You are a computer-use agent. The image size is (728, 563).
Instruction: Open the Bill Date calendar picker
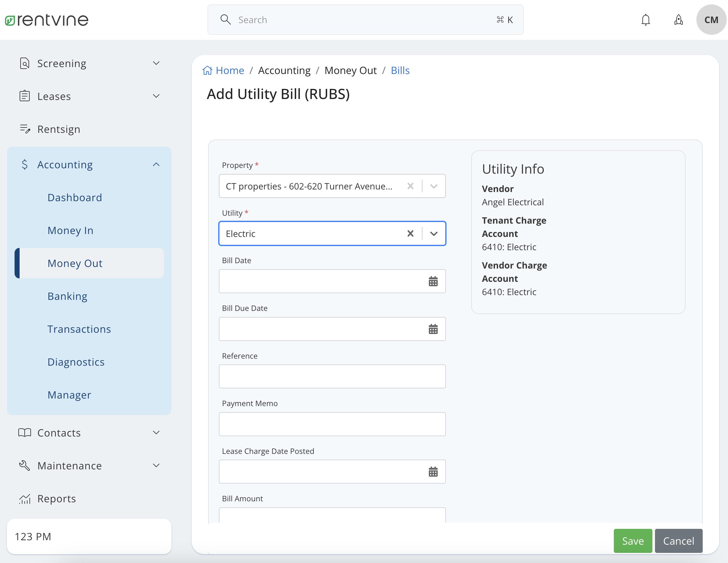pyautogui.click(x=433, y=281)
